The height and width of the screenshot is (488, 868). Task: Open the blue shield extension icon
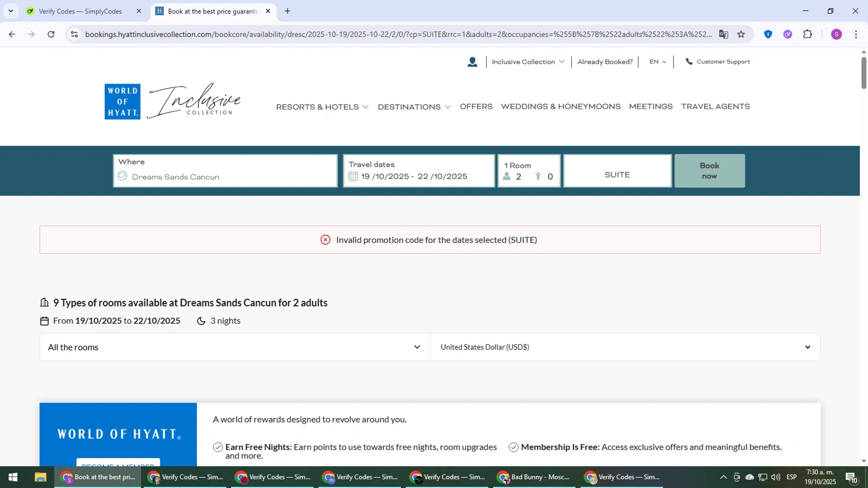(768, 34)
